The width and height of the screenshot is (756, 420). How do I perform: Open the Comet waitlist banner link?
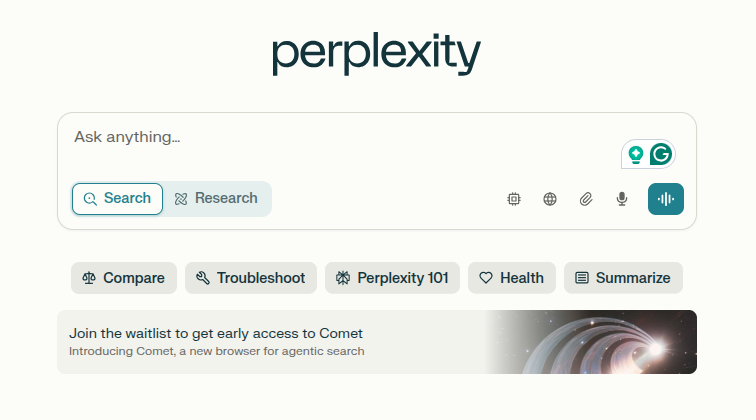tap(377, 342)
